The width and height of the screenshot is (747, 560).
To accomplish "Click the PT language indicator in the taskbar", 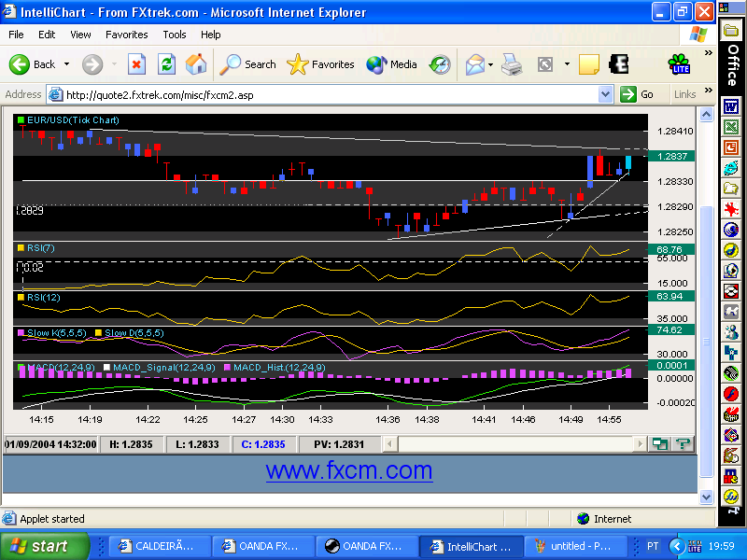I will 653,546.
